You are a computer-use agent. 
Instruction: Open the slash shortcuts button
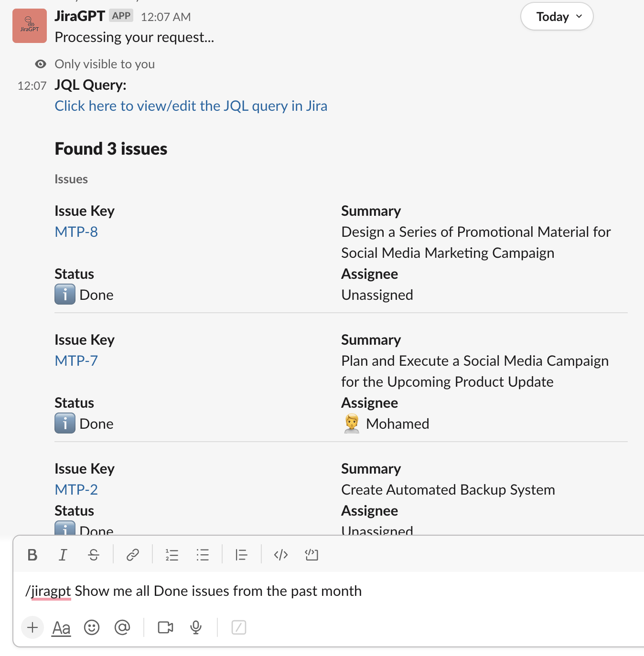239,627
